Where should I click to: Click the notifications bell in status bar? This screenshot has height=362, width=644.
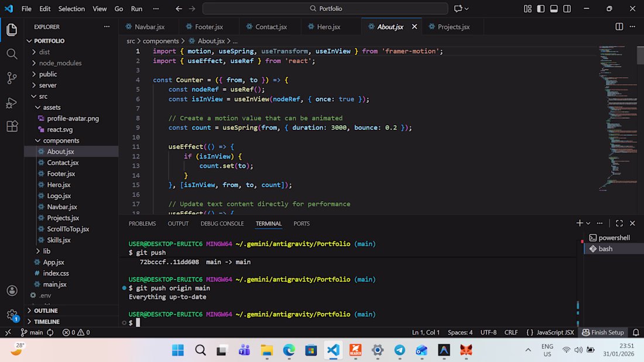click(636, 332)
